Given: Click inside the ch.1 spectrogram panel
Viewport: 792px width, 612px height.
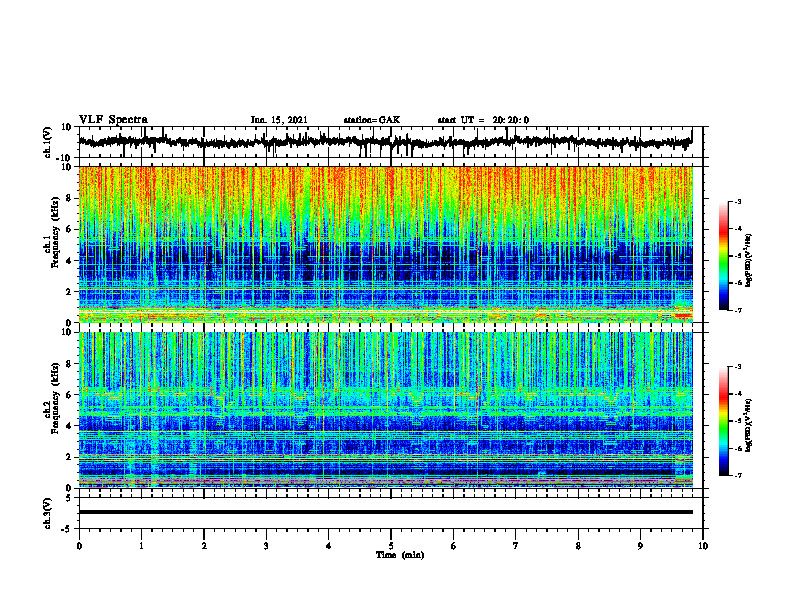Looking at the screenshot, I should 385,244.
